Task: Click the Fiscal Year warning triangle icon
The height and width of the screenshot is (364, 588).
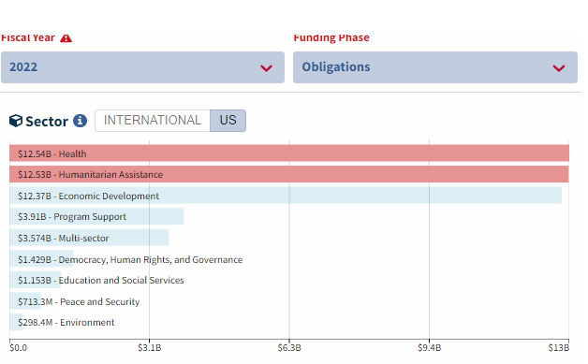Action: [66, 38]
